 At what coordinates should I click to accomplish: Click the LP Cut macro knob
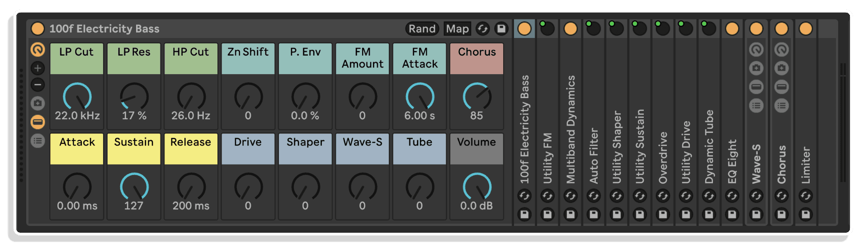click(77, 97)
